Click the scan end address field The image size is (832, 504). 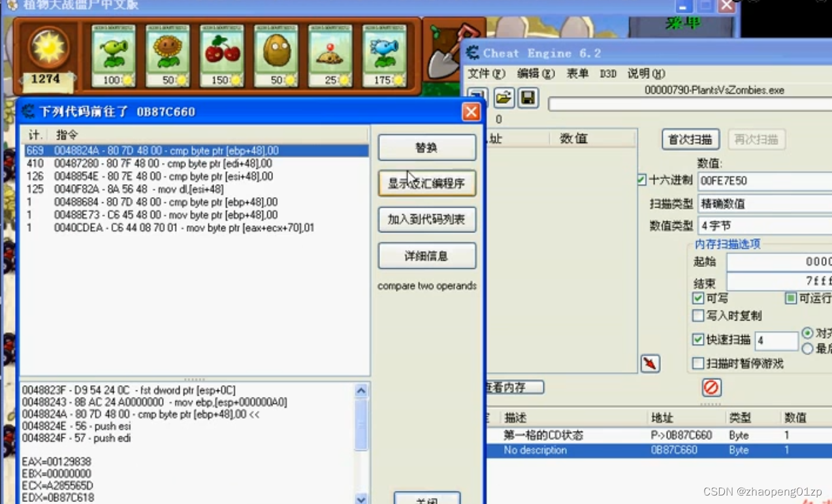(x=779, y=281)
